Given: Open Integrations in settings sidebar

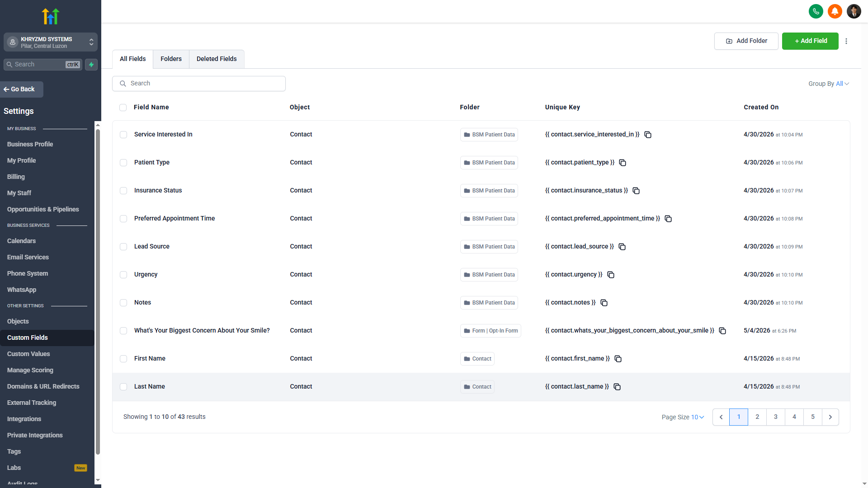Looking at the screenshot, I should 24,419.
